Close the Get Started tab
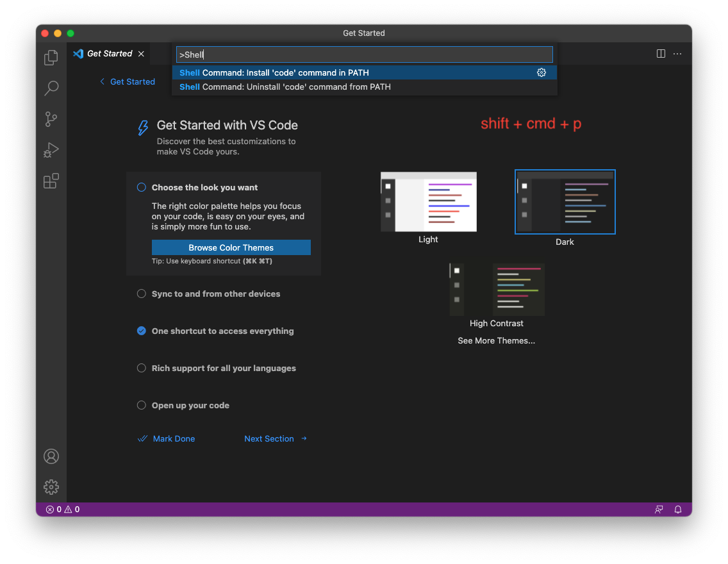Screen dimensions: 728x564 [x=141, y=54]
